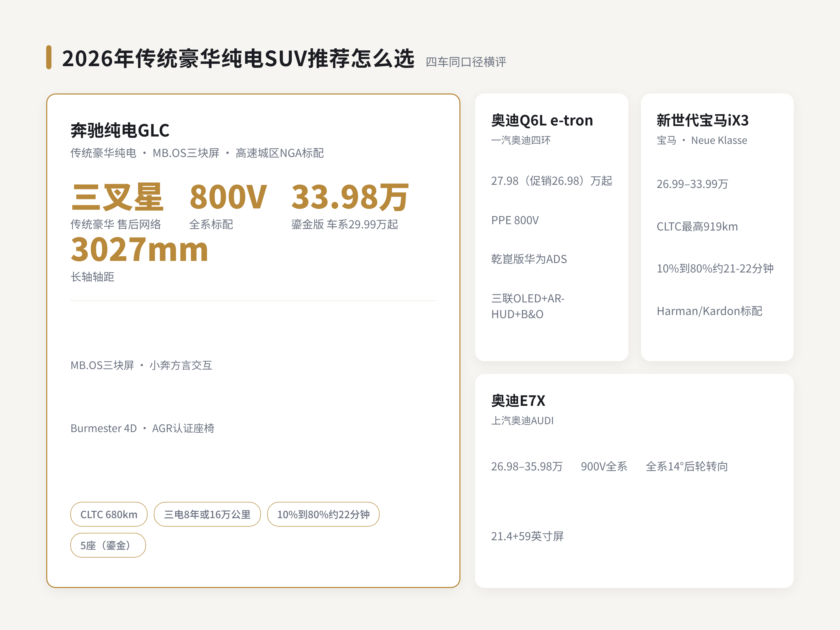Open the 奥迪Q6L e-tron card title

(x=542, y=120)
